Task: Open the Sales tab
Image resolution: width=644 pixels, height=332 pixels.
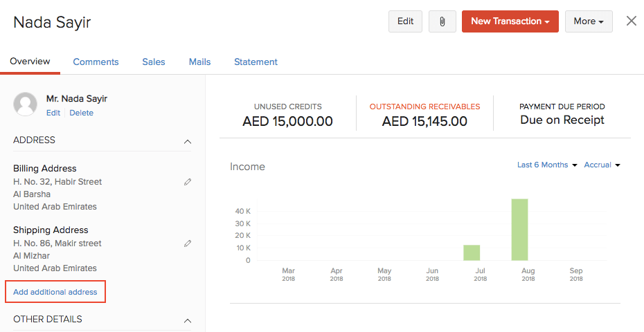Action: (154, 62)
